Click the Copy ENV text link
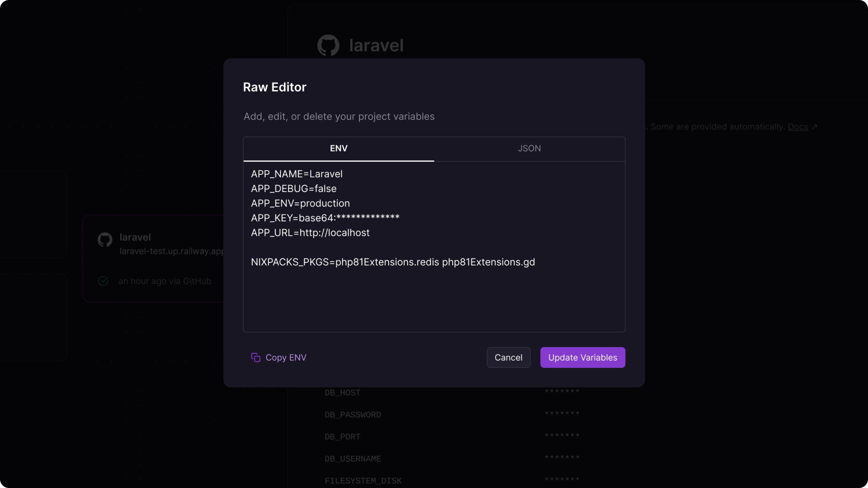This screenshot has height=488, width=868. 286,357
